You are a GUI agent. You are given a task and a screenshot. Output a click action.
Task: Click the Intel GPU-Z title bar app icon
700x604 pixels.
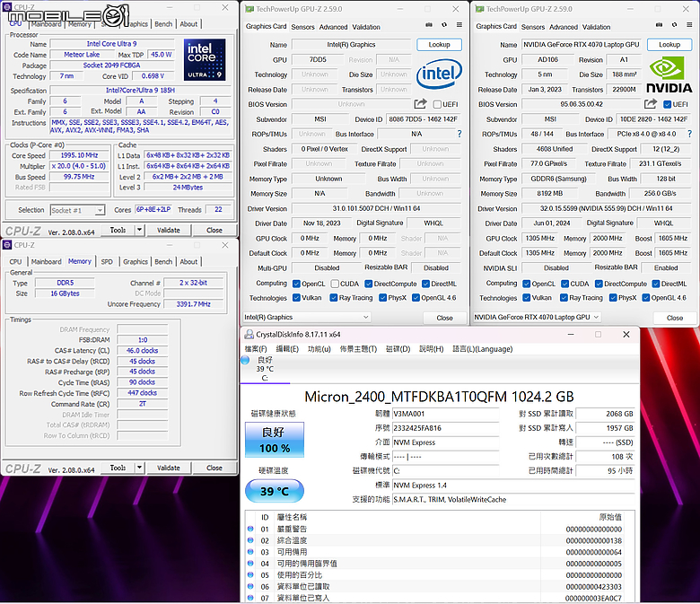coord(249,9)
